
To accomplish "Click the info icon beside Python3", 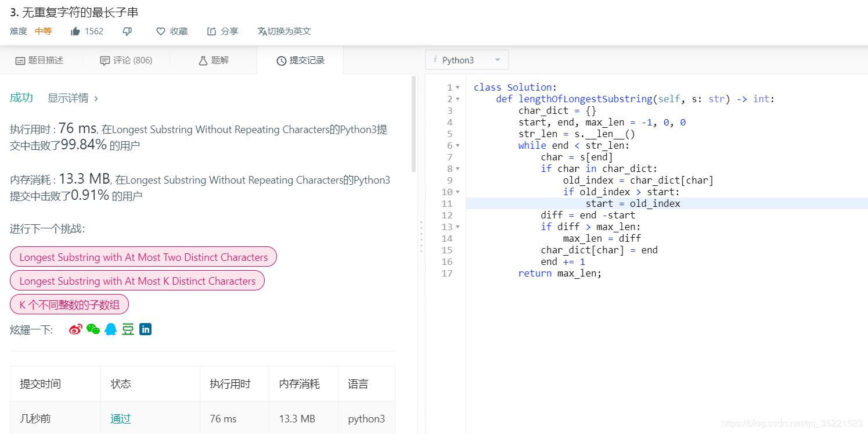I will point(435,59).
